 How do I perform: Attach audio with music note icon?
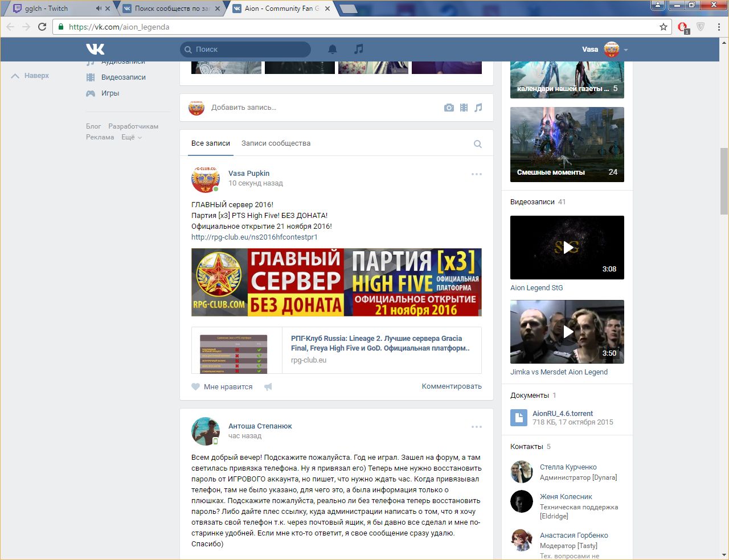coord(478,108)
